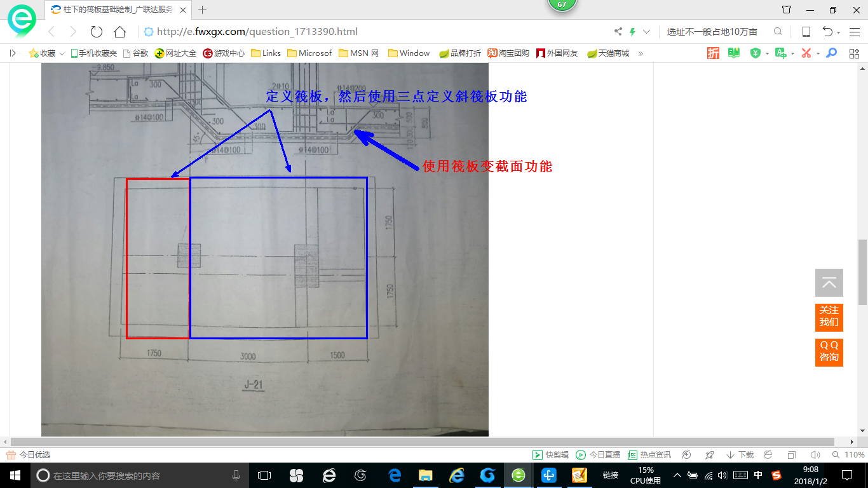Open the MSN 网 bookmark folder

(x=359, y=53)
